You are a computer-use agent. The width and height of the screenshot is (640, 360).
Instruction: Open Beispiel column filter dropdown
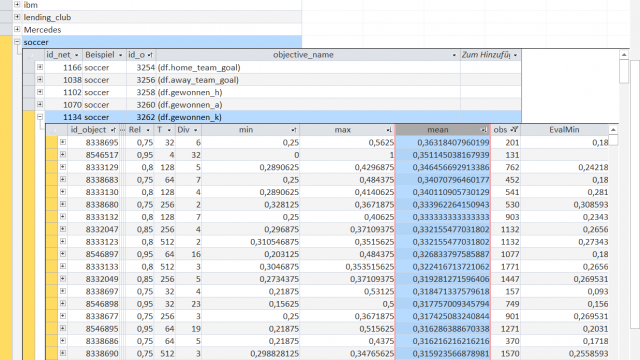point(120,55)
